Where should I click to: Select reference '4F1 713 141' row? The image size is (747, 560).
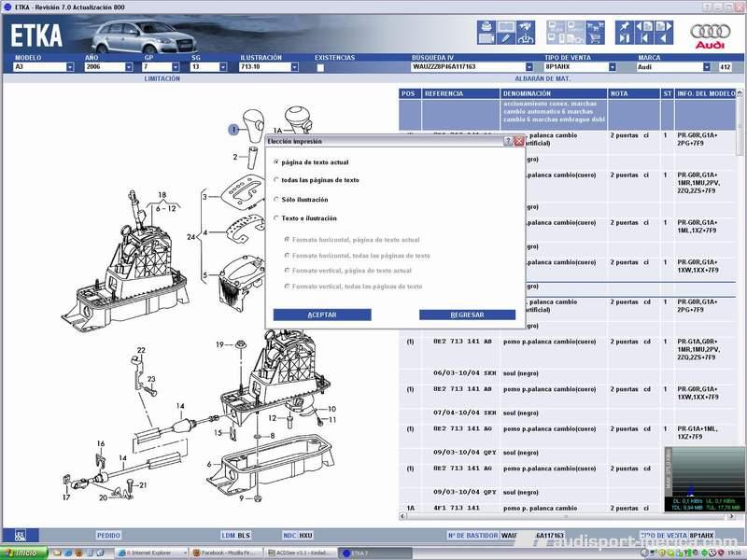click(x=567, y=508)
